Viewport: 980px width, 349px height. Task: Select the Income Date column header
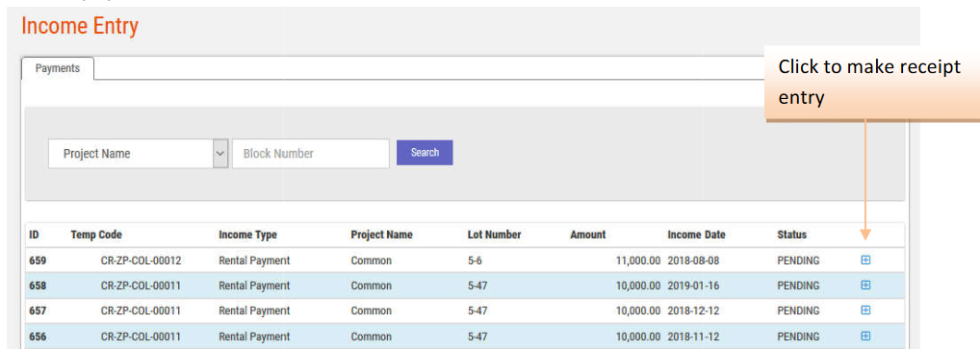696,235
